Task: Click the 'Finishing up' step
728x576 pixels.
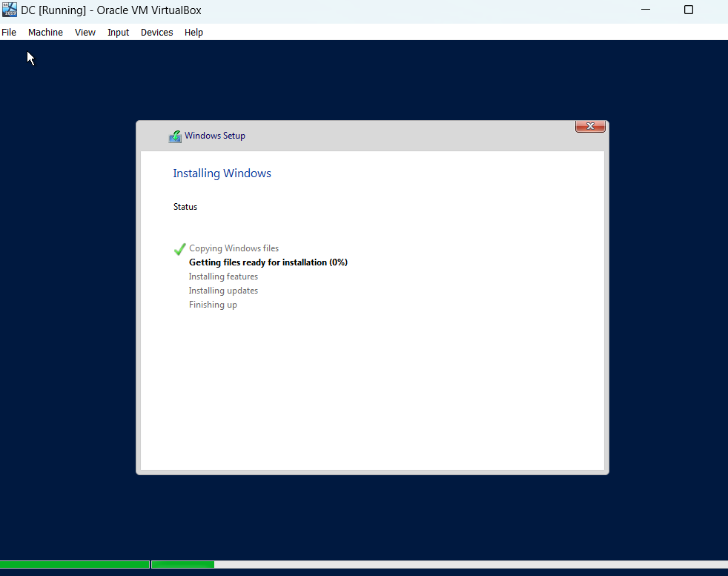Action: 213,305
